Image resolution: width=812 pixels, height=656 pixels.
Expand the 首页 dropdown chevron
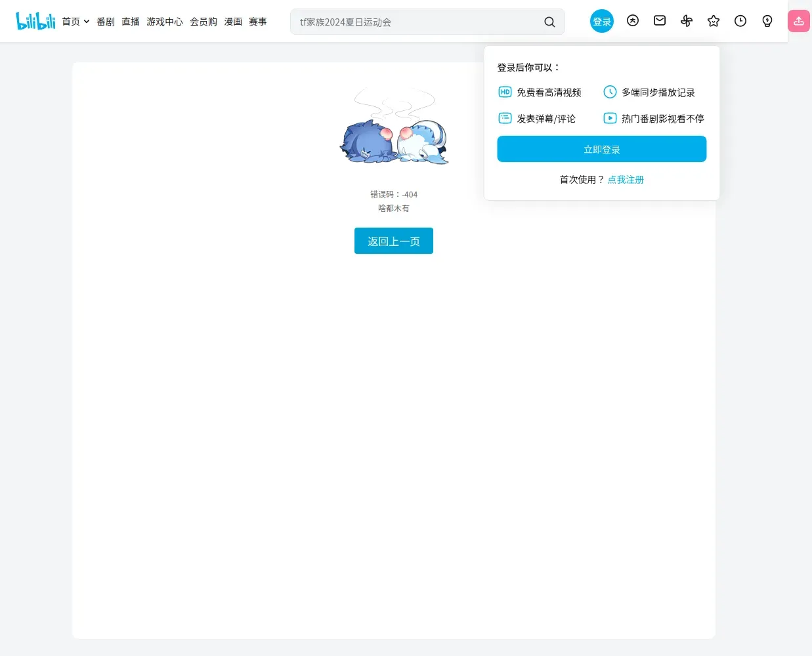click(87, 22)
